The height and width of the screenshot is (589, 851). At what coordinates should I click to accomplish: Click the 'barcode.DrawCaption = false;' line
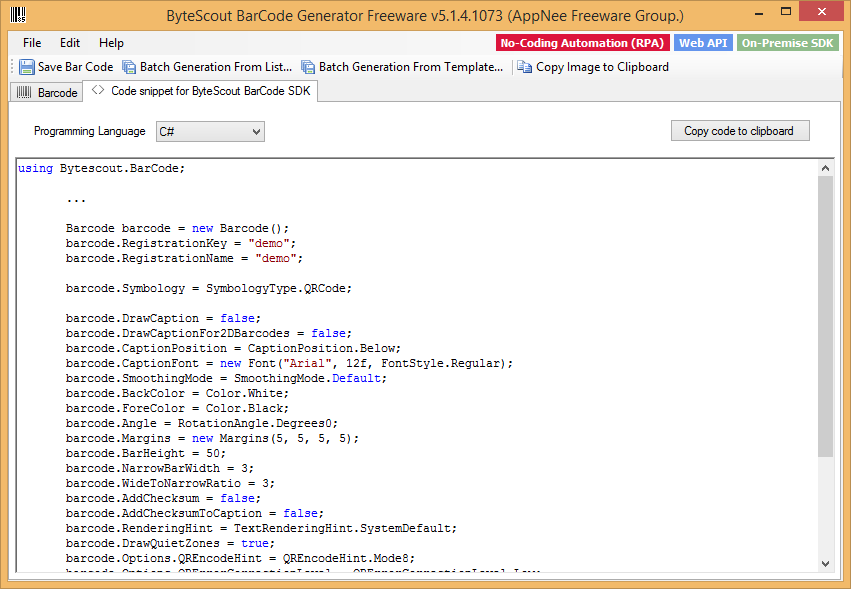click(x=163, y=318)
